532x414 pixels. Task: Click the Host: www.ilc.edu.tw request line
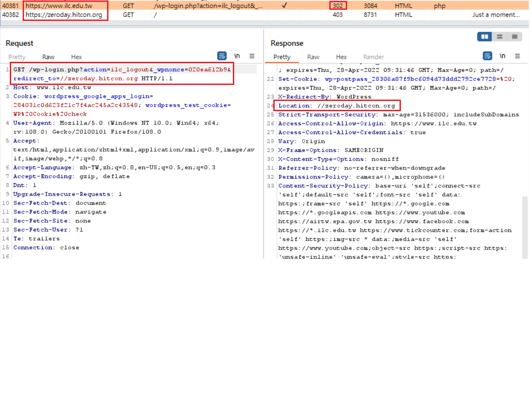pyautogui.click(x=52, y=87)
